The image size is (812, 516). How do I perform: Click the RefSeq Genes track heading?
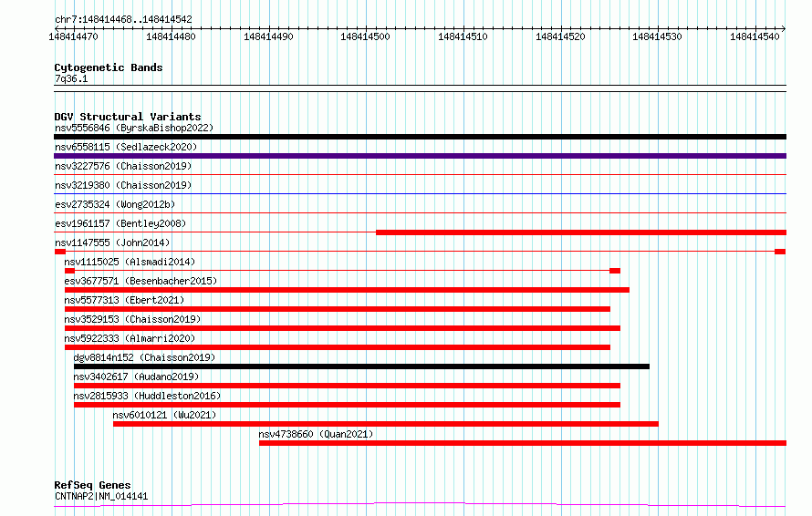[93, 485]
